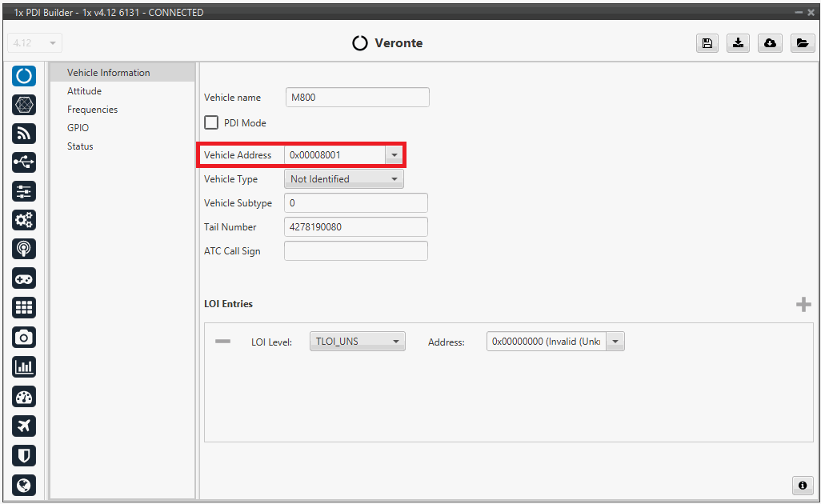Click the bar chart sidebar icon
The width and height of the screenshot is (821, 504).
pyautogui.click(x=24, y=367)
